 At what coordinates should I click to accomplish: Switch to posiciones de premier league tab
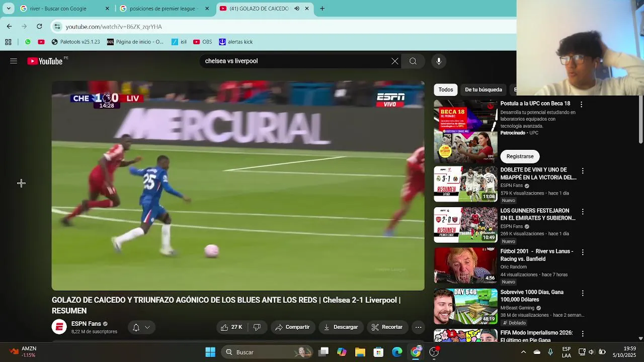point(165,9)
